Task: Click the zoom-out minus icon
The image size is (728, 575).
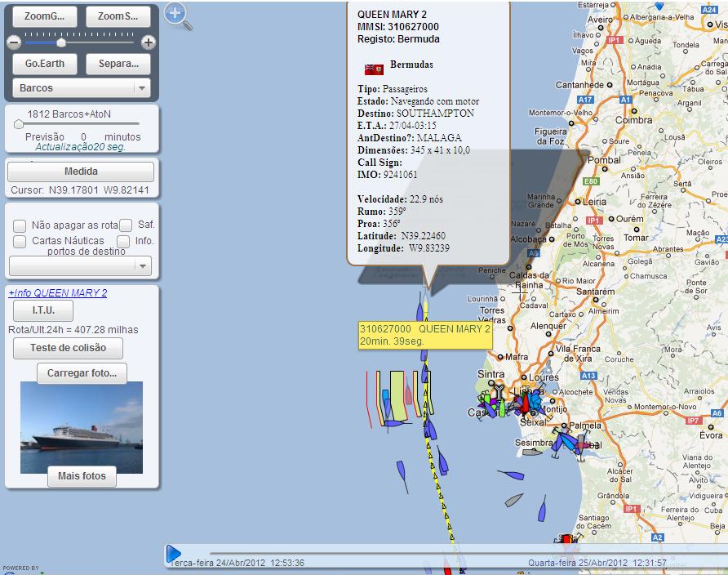Action: click(14, 42)
